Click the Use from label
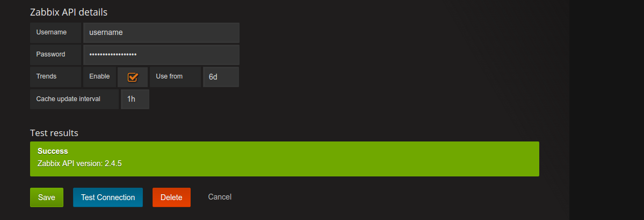Viewport: 644px width, 220px height. coord(169,76)
